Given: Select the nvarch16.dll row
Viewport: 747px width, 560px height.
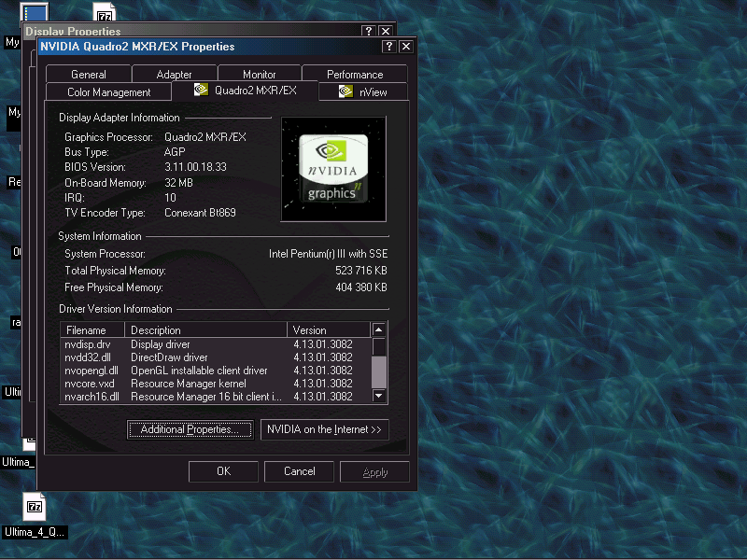Looking at the screenshot, I should pos(216,396).
